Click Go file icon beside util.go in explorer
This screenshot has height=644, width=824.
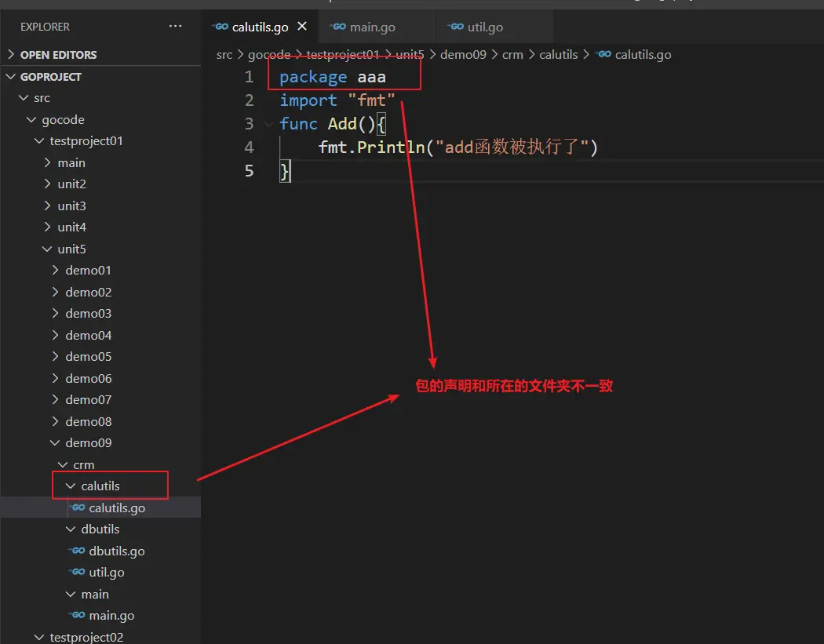click(77, 573)
